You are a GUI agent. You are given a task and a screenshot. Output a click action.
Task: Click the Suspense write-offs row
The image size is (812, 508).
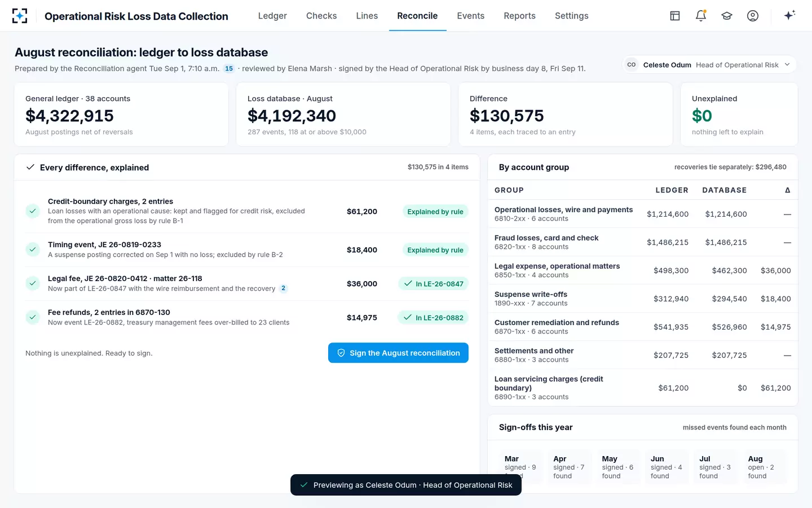click(x=643, y=299)
